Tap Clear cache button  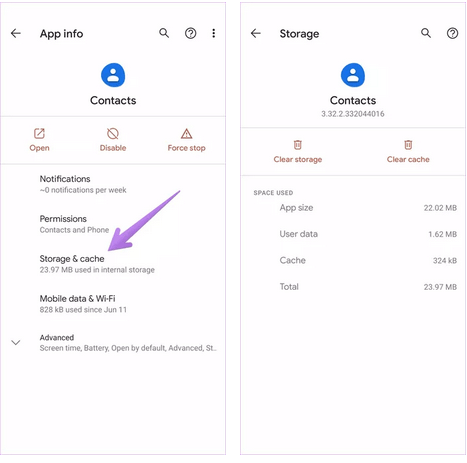(408, 151)
